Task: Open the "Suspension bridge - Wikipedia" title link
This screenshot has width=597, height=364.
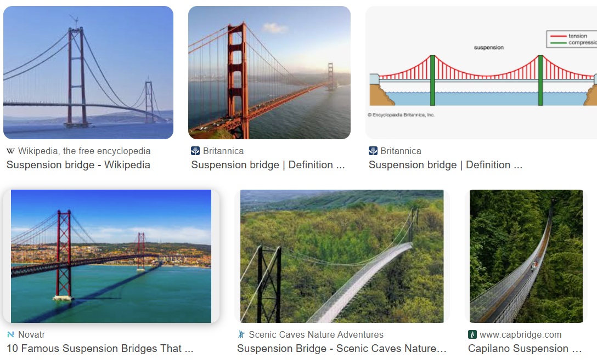Action: pyautogui.click(x=78, y=165)
